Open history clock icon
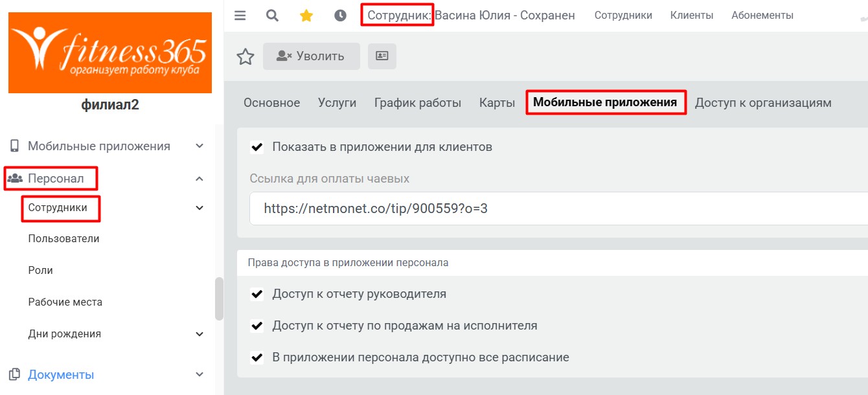 coord(340,16)
